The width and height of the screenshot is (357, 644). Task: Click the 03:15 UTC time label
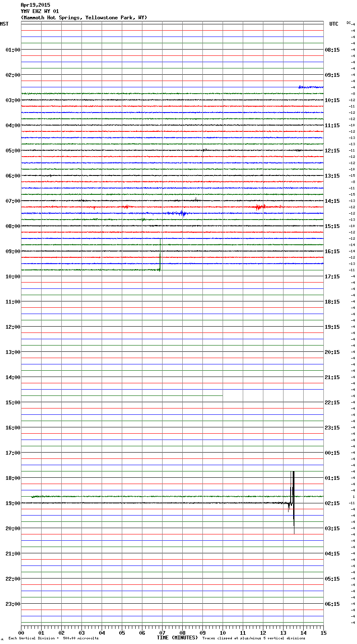point(332,529)
